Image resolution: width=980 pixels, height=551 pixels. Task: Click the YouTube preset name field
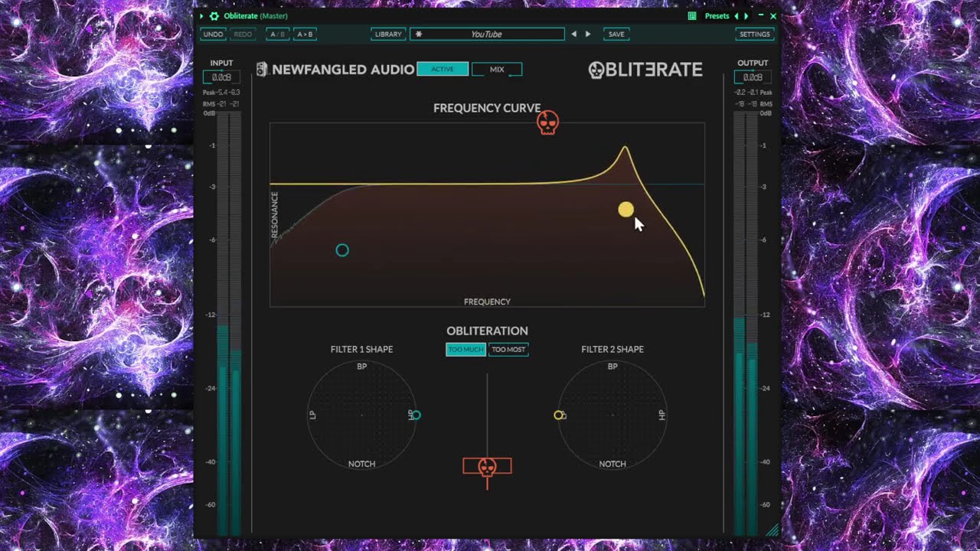[x=487, y=34]
